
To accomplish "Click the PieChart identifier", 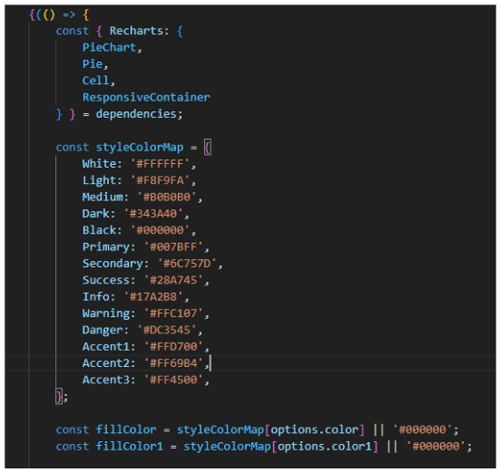I will pos(109,48).
